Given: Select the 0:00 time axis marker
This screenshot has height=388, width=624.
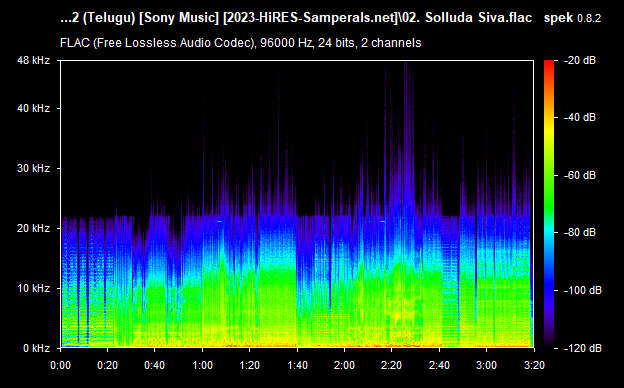Looking at the screenshot, I should [x=60, y=365].
